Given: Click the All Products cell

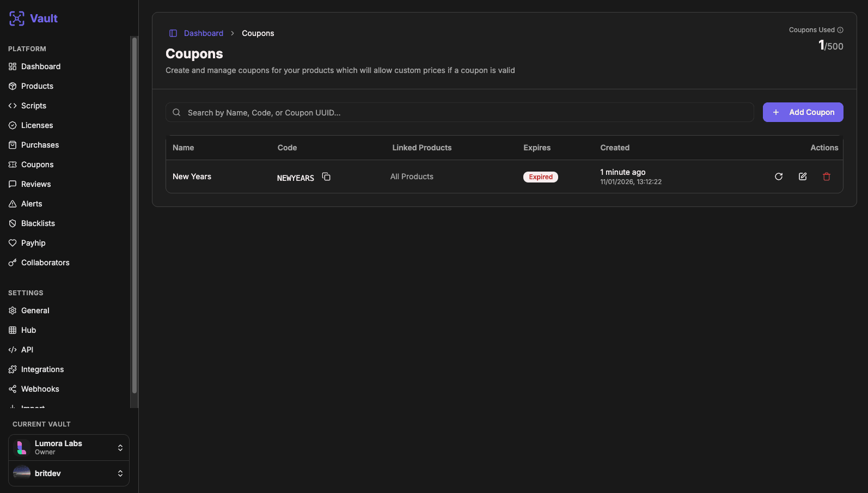Looking at the screenshot, I should (412, 176).
